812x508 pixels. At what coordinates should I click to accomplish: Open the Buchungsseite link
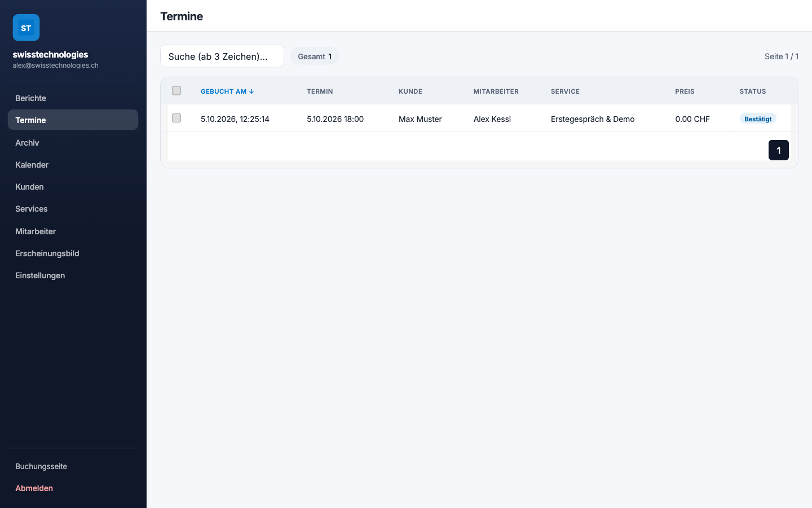click(x=73, y=466)
